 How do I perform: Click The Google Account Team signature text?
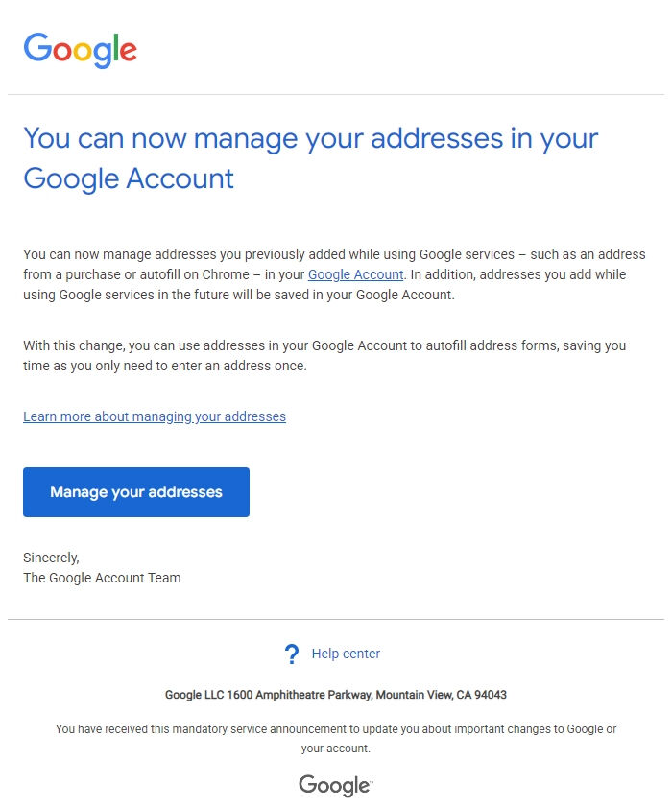pos(102,578)
